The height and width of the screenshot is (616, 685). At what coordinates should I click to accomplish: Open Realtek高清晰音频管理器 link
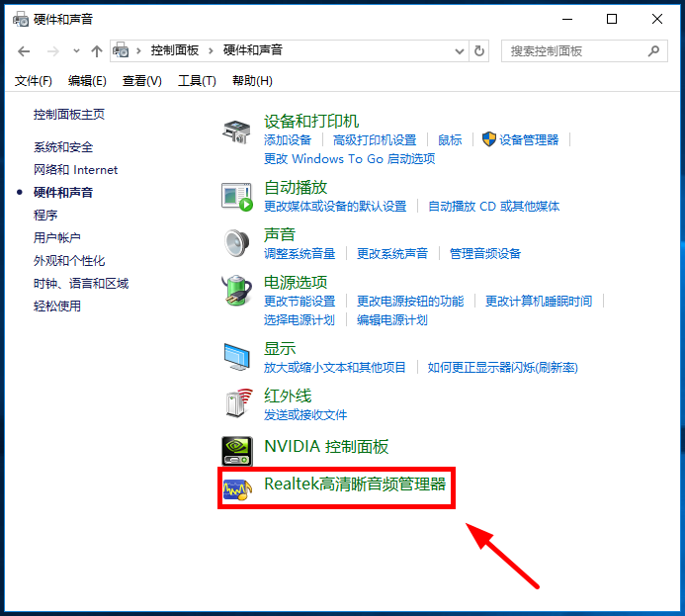click(x=355, y=484)
